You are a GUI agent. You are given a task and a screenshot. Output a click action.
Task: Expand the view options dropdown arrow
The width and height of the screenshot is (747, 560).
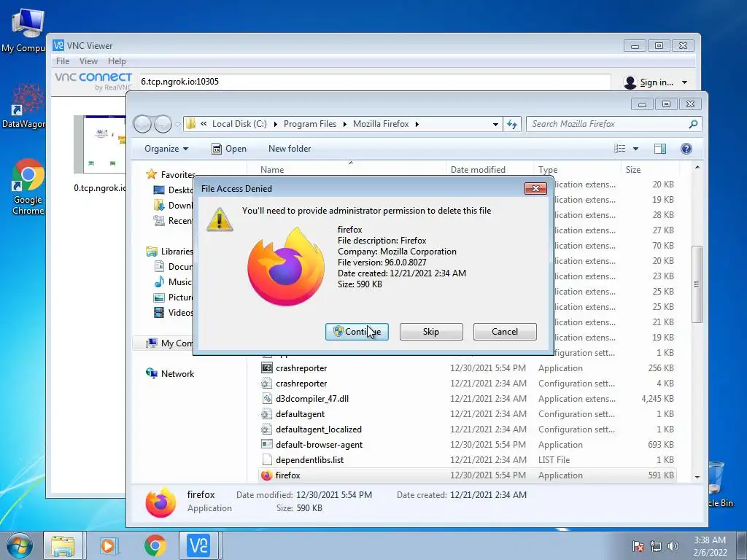(635, 149)
